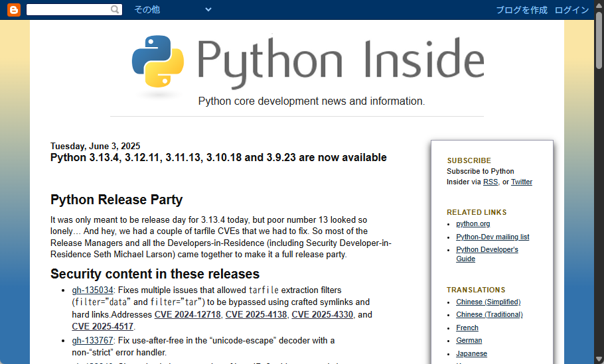Open the ブログを作成 link
The image size is (604, 364).
[522, 10]
